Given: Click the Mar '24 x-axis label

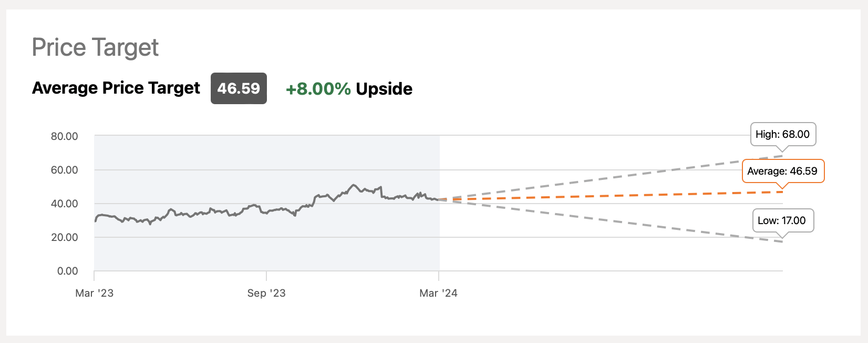Looking at the screenshot, I should pyautogui.click(x=438, y=293).
